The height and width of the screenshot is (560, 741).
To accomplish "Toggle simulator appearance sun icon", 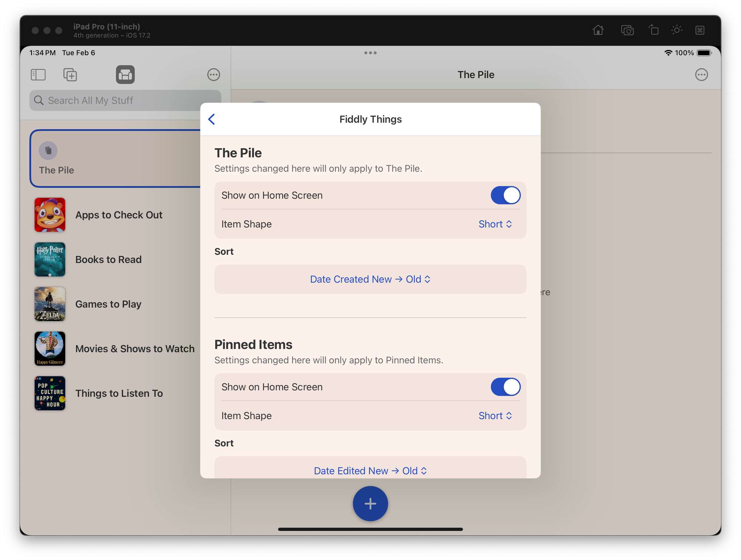I will point(677,30).
